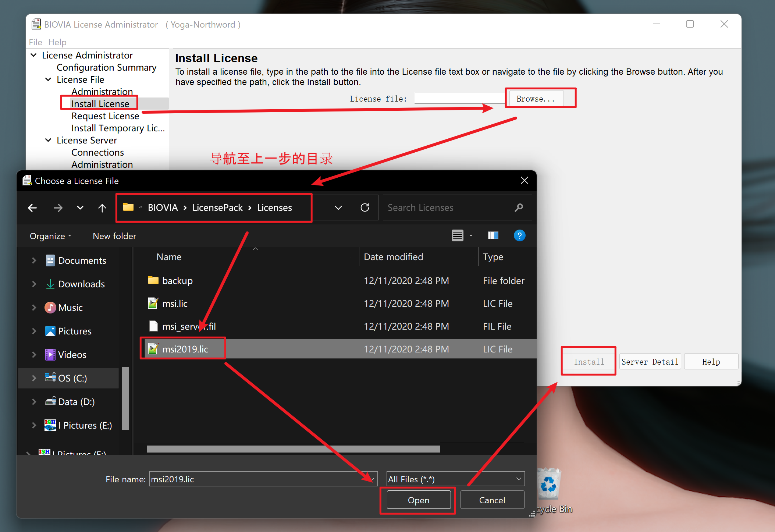Click the Server Detail button
Image resolution: width=775 pixels, height=532 pixels.
[x=650, y=362]
